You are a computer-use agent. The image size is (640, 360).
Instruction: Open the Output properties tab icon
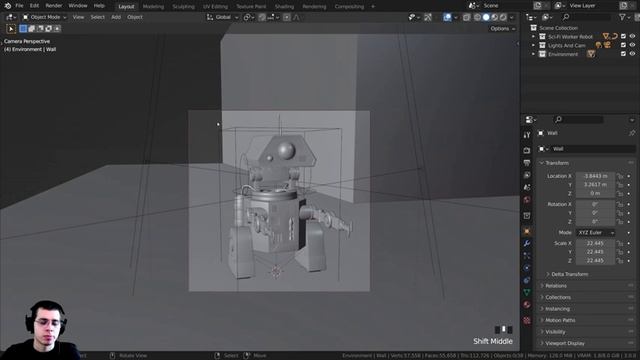point(527,163)
